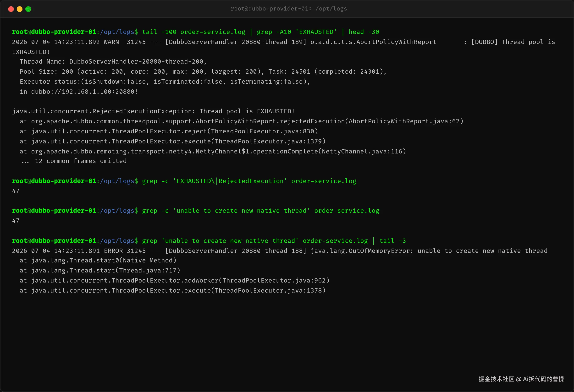Click the ThreadPoolExecutor.addWorker stack frame
Image resolution: width=574 pixels, height=392 pixels.
[x=175, y=280]
